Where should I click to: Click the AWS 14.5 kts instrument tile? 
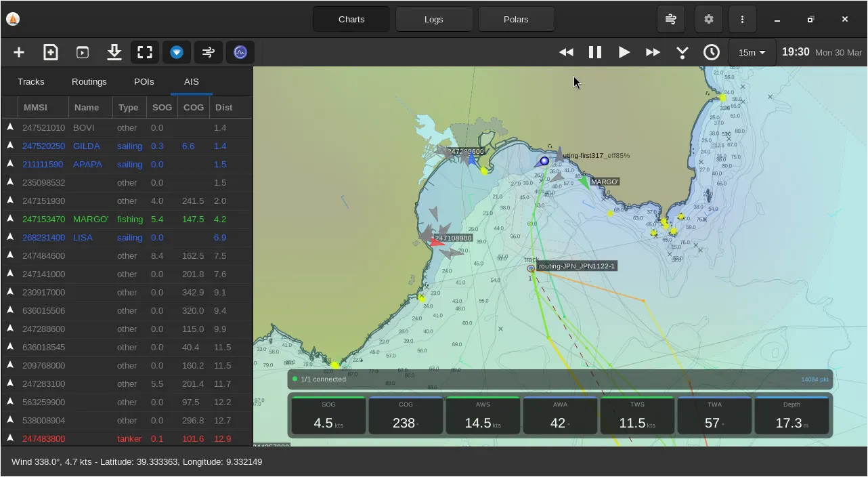click(483, 415)
